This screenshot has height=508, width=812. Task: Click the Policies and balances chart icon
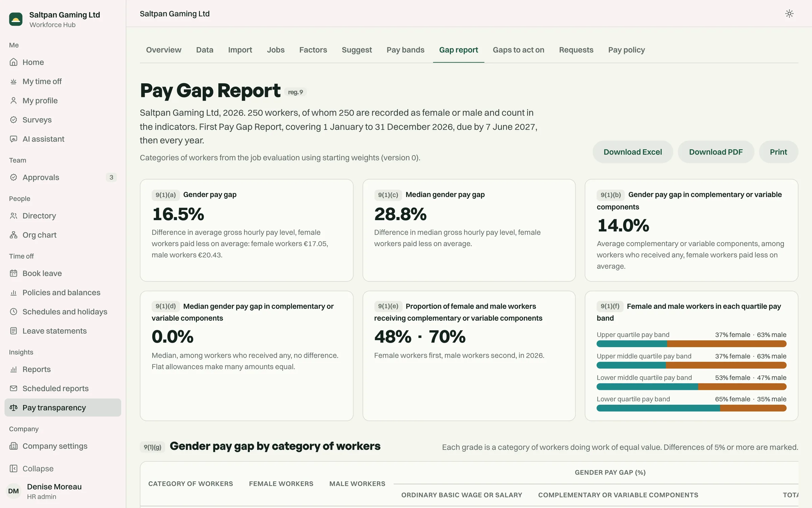pyautogui.click(x=14, y=293)
